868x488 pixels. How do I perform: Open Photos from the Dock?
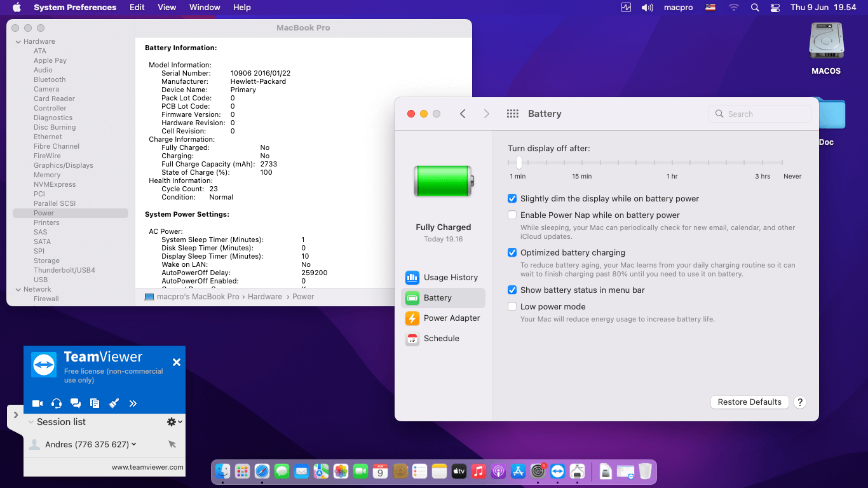click(341, 471)
